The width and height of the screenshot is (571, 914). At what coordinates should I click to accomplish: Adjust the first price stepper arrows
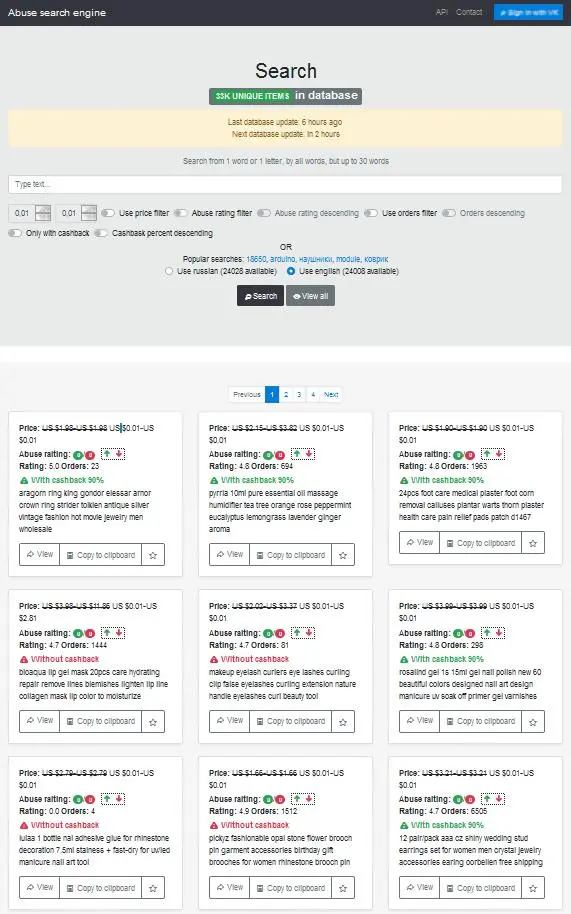pyautogui.click(x=43, y=213)
